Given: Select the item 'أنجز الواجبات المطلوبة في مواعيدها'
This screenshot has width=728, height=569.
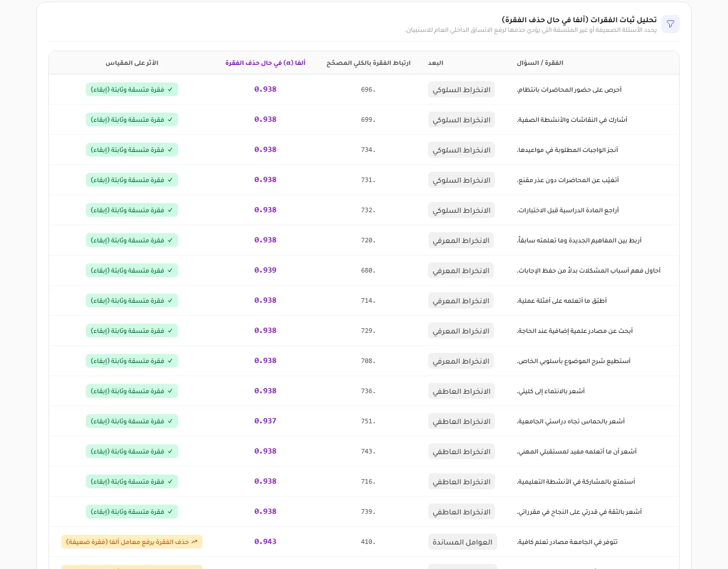Looking at the screenshot, I should pos(567,150).
